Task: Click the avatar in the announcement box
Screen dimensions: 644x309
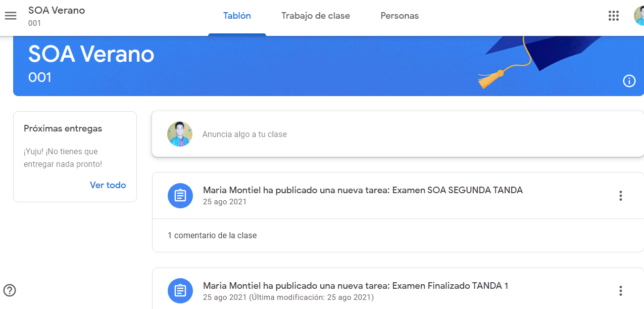Action: click(x=180, y=134)
